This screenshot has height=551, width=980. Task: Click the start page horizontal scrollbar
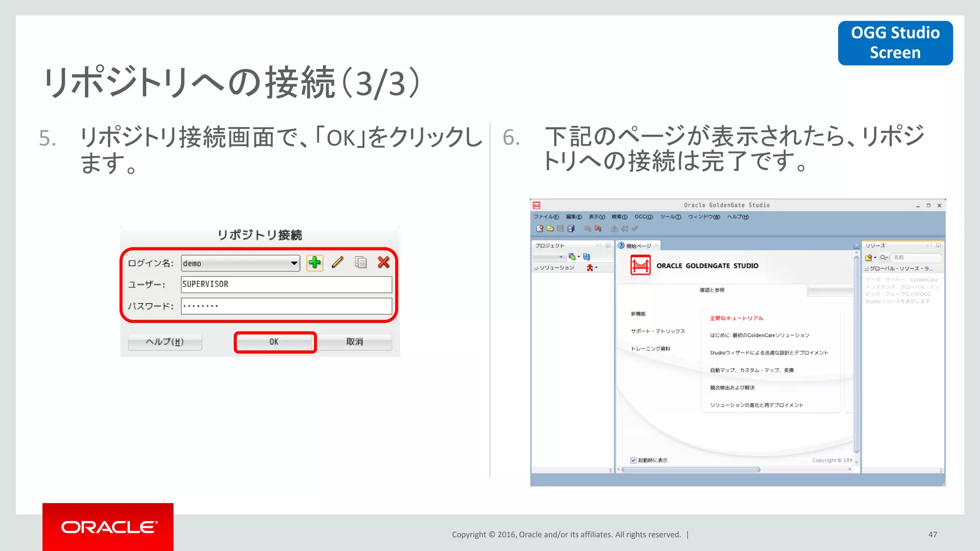(x=690, y=470)
